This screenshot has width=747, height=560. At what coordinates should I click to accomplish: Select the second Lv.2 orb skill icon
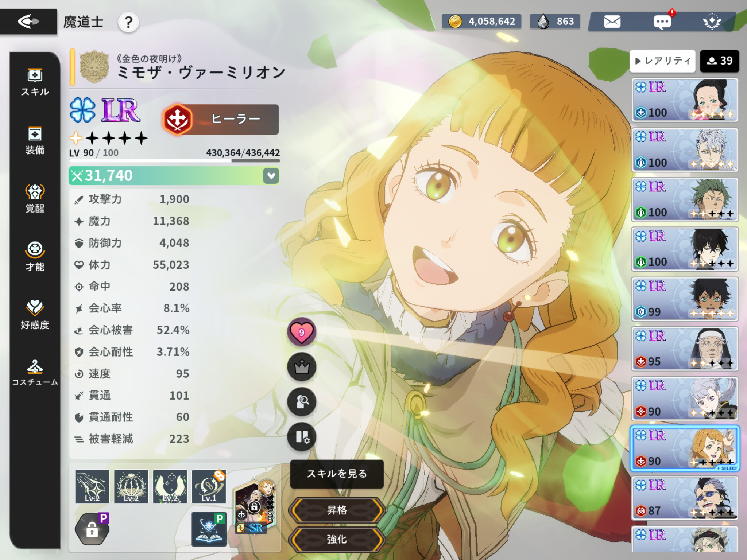131,486
